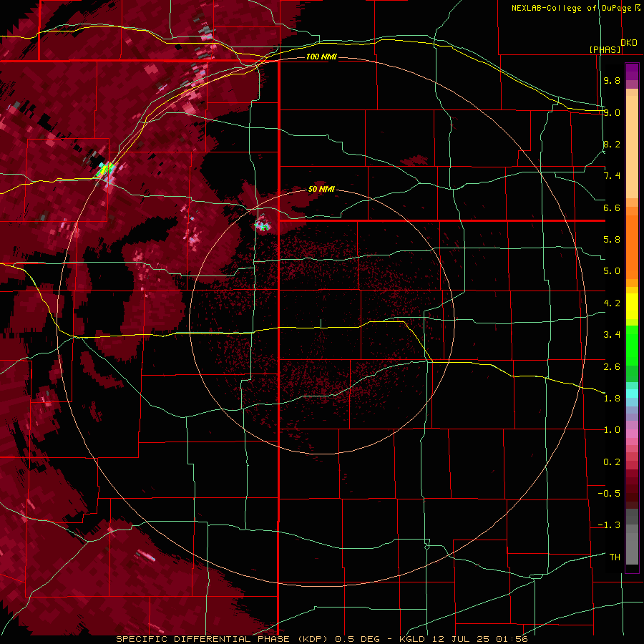Click the 2.6 scale value

[612, 366]
